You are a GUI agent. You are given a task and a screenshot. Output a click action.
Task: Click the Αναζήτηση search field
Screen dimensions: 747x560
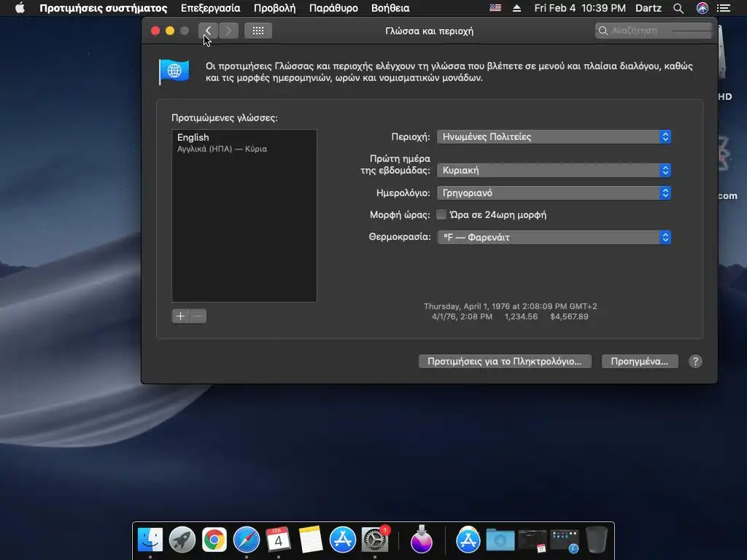[653, 31]
